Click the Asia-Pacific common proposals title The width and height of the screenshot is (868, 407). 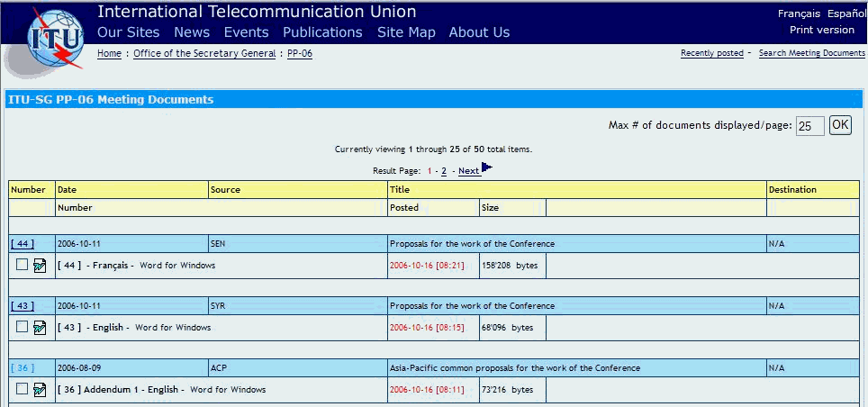(515, 367)
